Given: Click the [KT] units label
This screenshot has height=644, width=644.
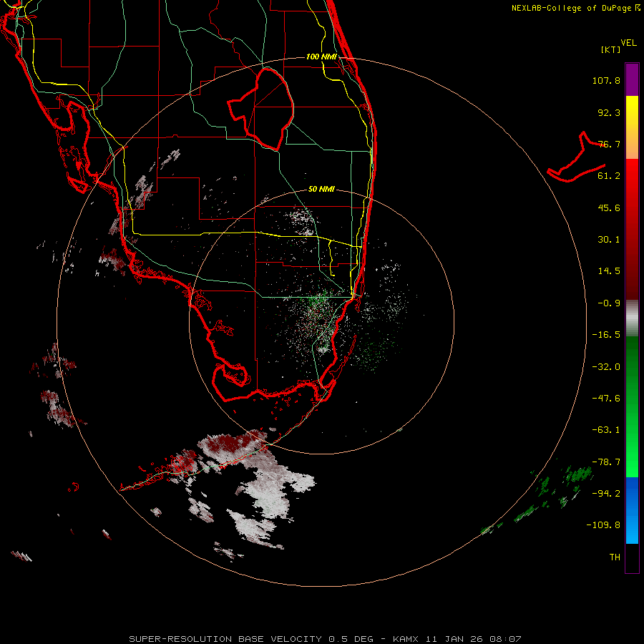Looking at the screenshot, I should point(611,49).
